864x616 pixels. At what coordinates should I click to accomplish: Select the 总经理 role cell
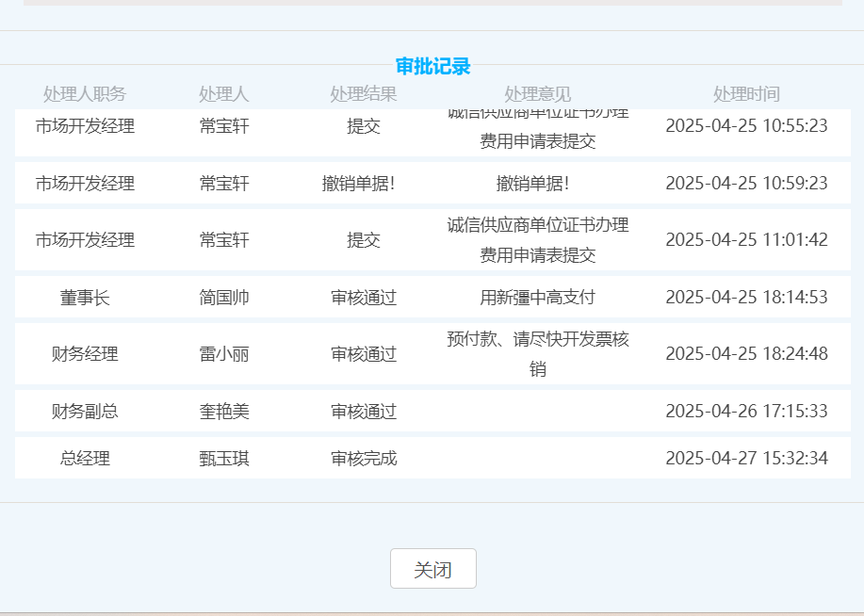tap(85, 459)
